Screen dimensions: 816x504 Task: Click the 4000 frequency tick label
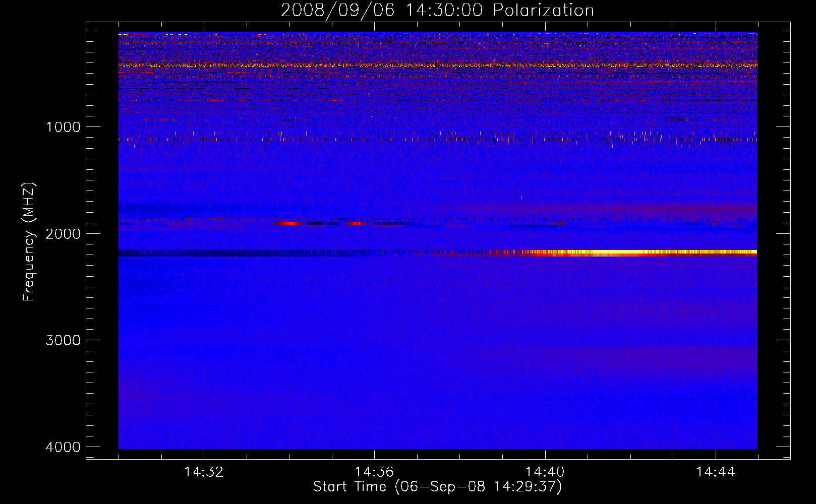63,447
